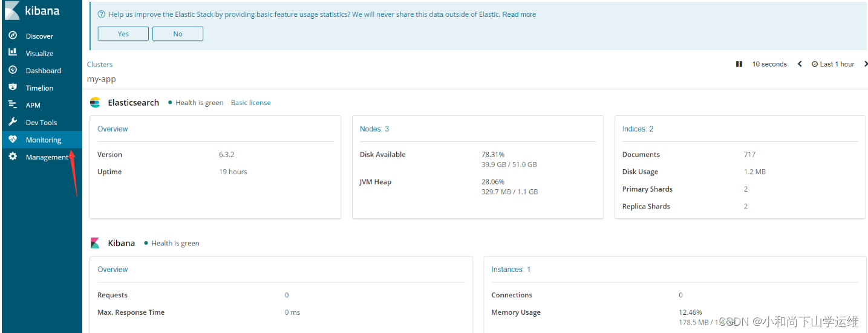The width and height of the screenshot is (868, 333).
Task: Click the Elasticsearch product logo
Action: click(95, 103)
